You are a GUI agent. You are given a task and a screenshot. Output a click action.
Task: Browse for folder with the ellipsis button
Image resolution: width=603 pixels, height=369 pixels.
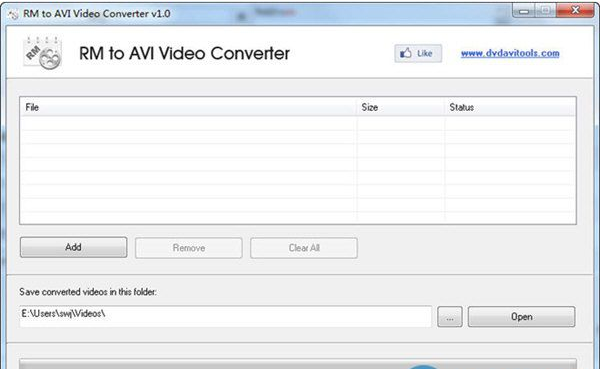[450, 317]
